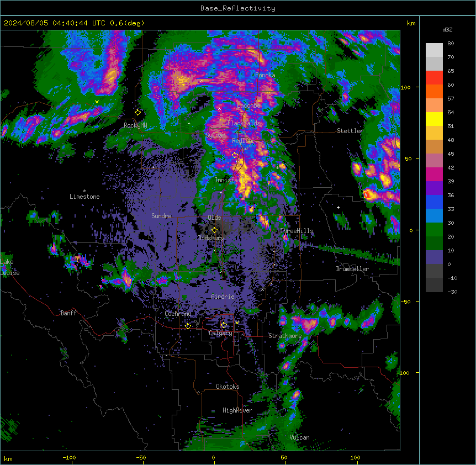The width and height of the screenshot is (476, 465).
Task: Click the Okotoks label
Action: [x=228, y=387]
